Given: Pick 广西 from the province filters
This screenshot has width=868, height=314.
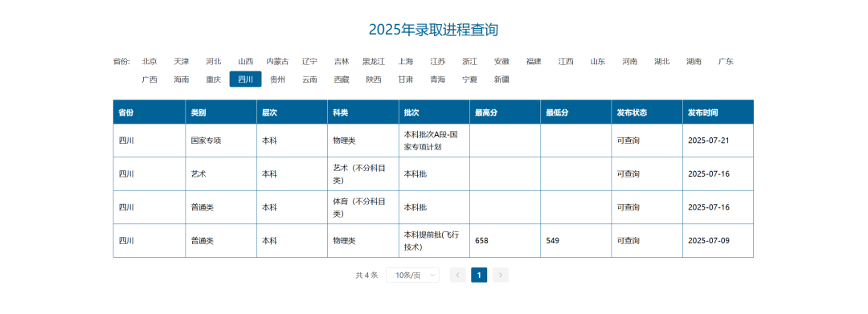Looking at the screenshot, I should click(149, 79).
